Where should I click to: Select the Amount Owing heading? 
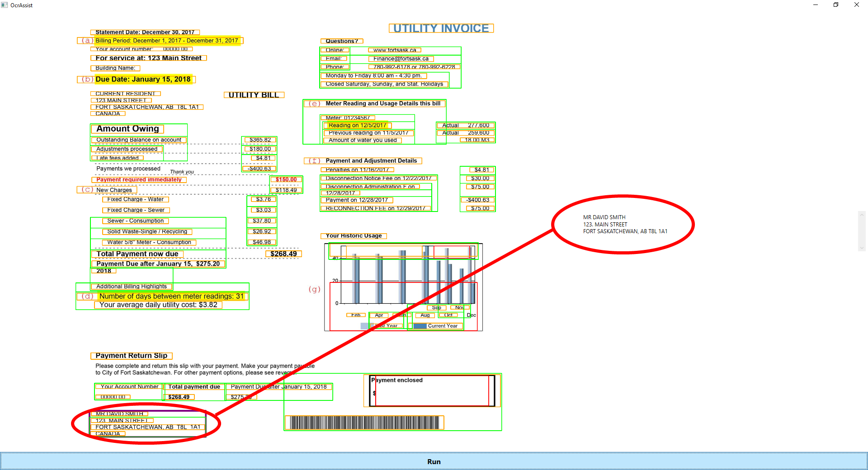pos(127,129)
